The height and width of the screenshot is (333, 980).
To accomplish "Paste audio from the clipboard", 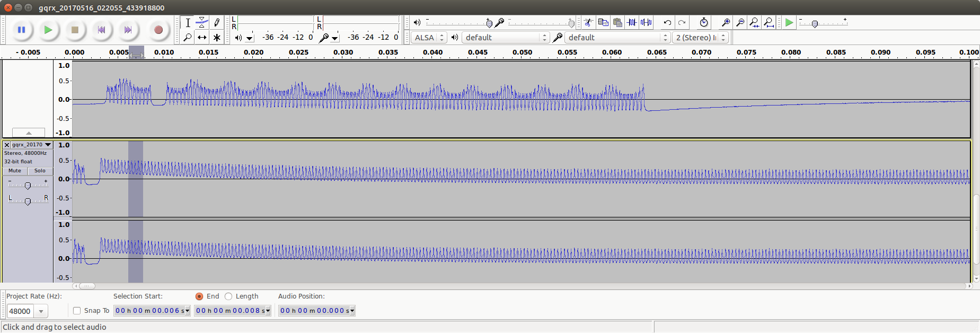I will [617, 22].
